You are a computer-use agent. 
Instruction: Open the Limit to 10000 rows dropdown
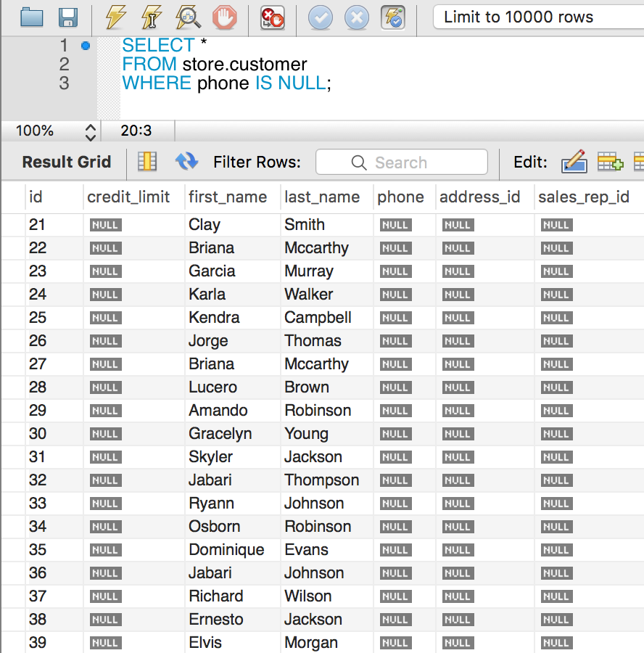(x=538, y=17)
